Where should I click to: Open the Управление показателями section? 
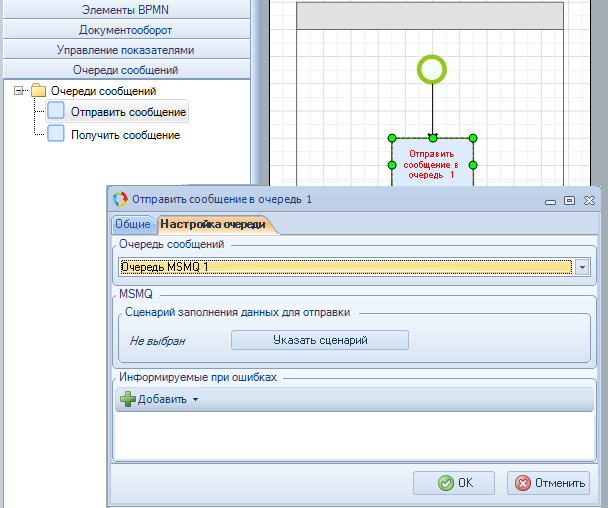coord(126,50)
